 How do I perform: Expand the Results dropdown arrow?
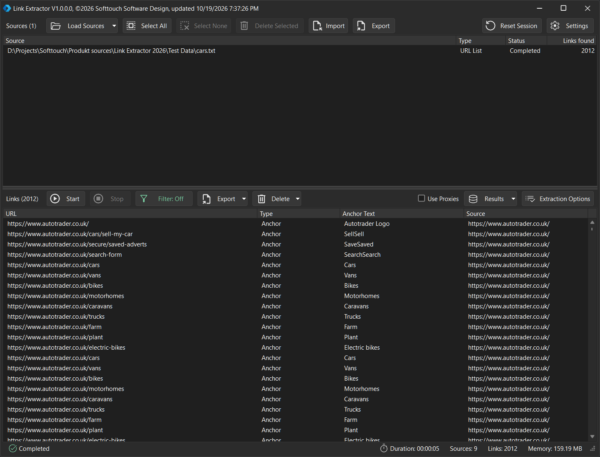514,199
